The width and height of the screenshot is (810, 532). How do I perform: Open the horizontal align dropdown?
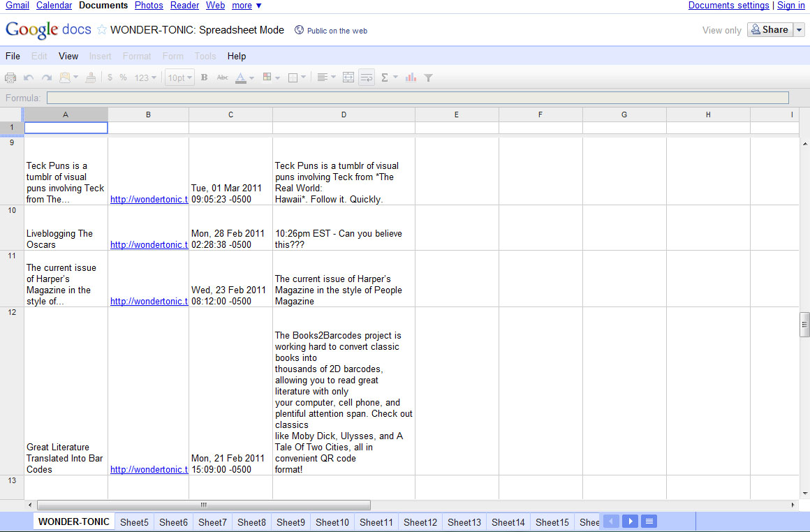(x=326, y=77)
